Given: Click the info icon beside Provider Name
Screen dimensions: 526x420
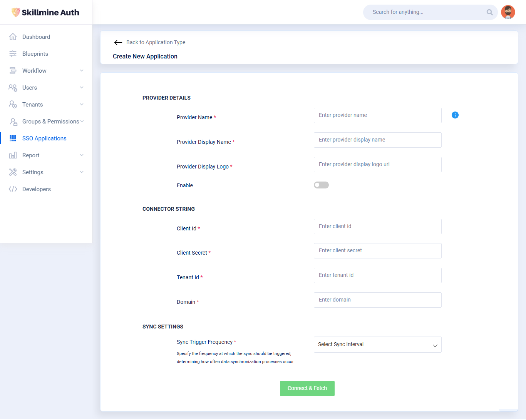Looking at the screenshot, I should point(455,115).
